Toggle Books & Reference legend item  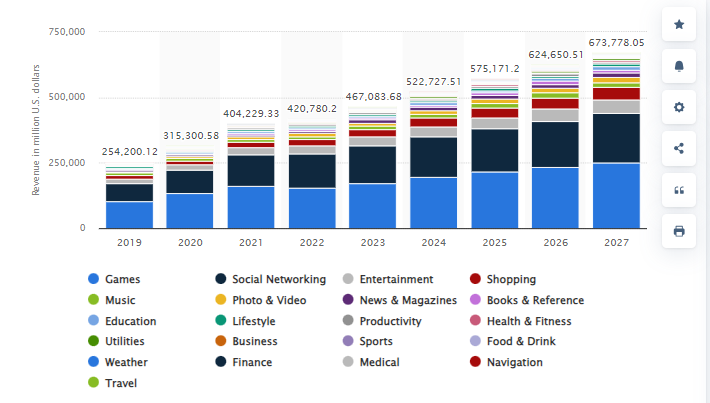[527, 300]
